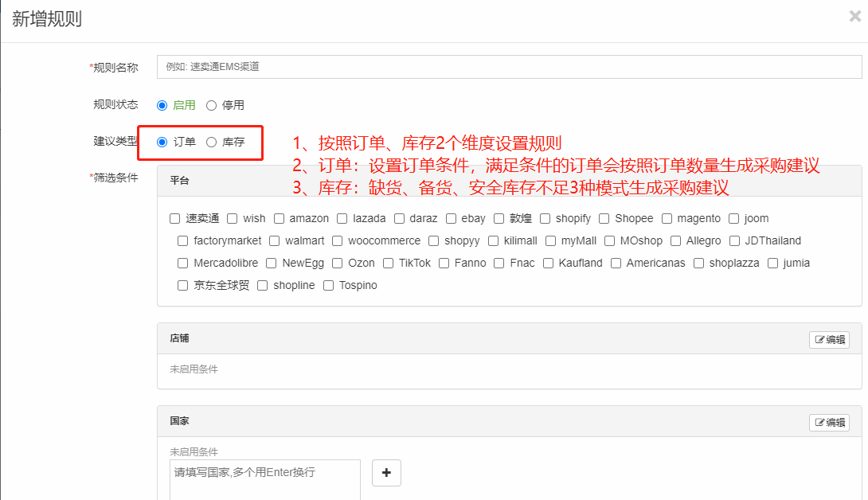Check the woocommerce checkbox
The height and width of the screenshot is (500, 868).
click(x=337, y=241)
